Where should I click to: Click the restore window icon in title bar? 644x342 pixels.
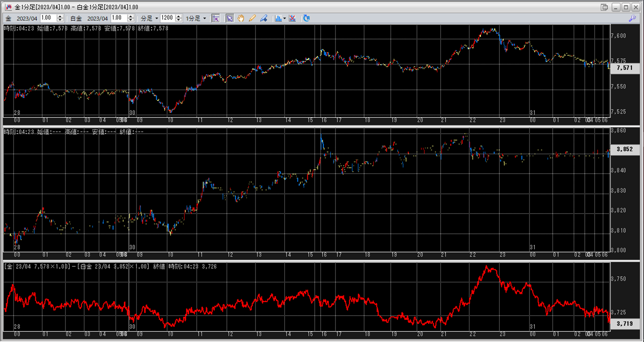click(x=604, y=7)
